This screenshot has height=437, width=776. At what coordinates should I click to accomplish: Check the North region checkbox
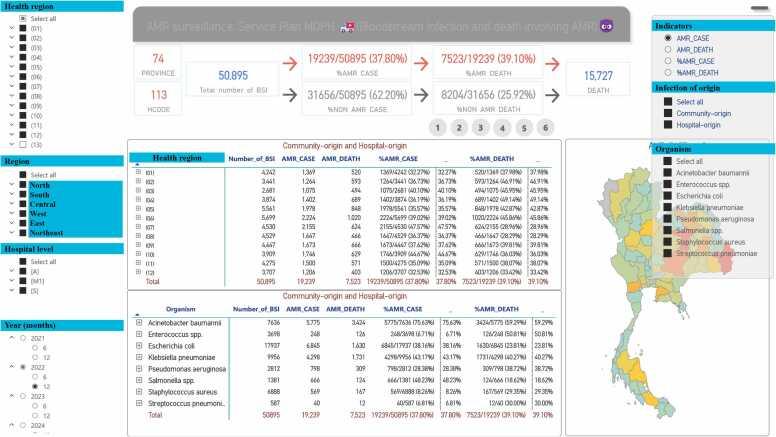[x=23, y=185]
